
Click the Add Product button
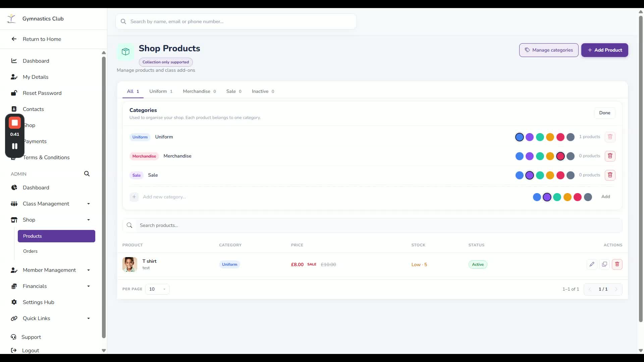pos(604,50)
